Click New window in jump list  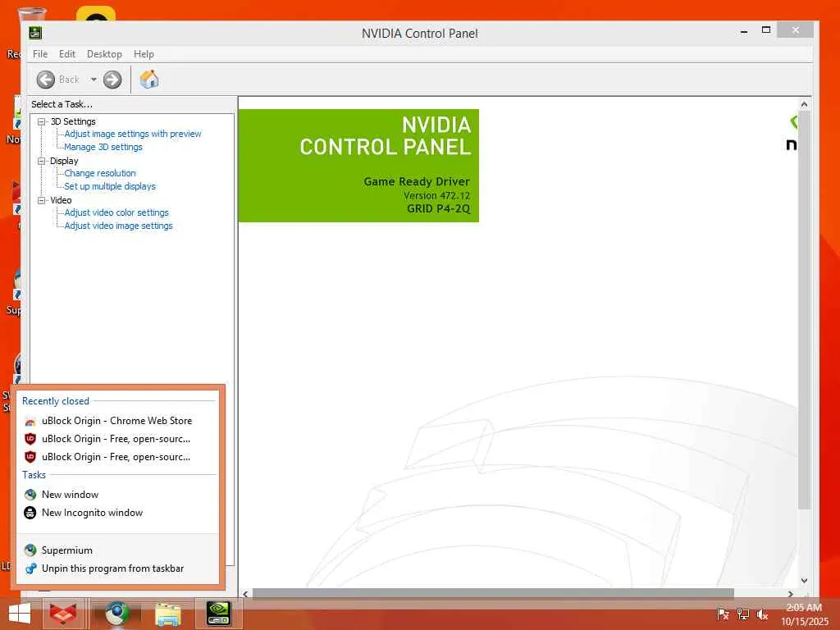click(x=117, y=495)
